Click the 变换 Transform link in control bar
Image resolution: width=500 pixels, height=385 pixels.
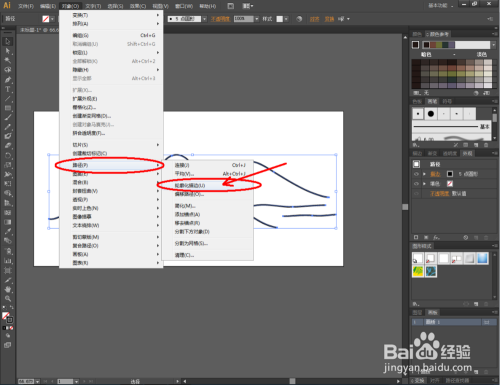[329, 19]
